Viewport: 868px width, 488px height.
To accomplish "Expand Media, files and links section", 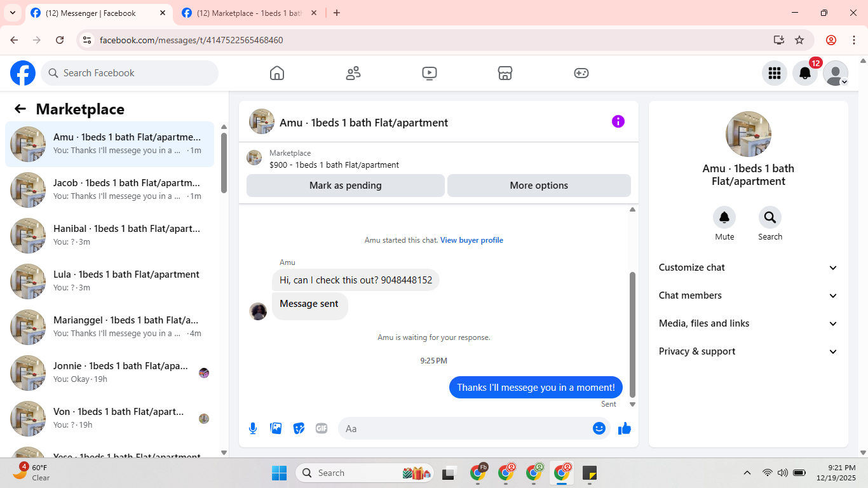I will pos(749,323).
